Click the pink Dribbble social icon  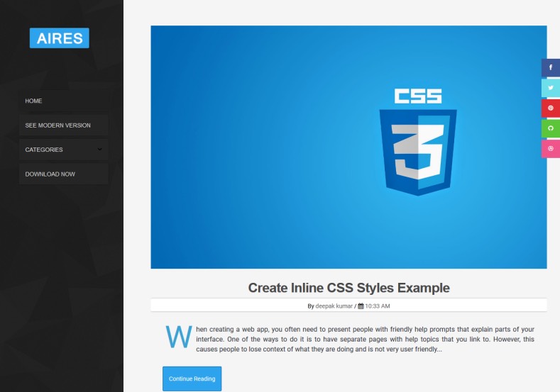(551, 148)
